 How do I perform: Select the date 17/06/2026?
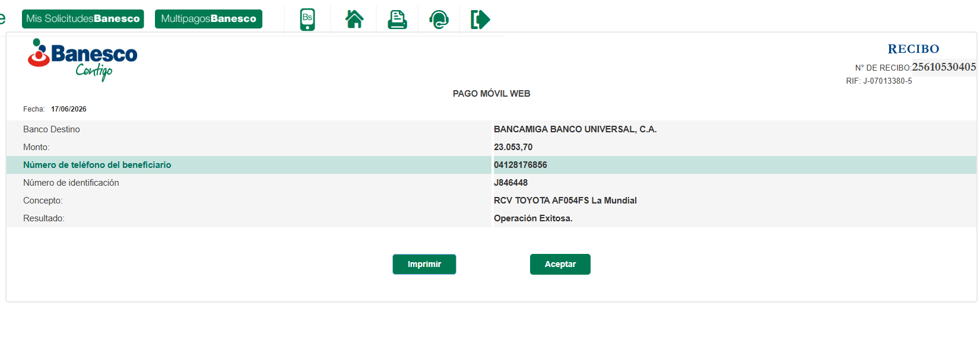69,109
